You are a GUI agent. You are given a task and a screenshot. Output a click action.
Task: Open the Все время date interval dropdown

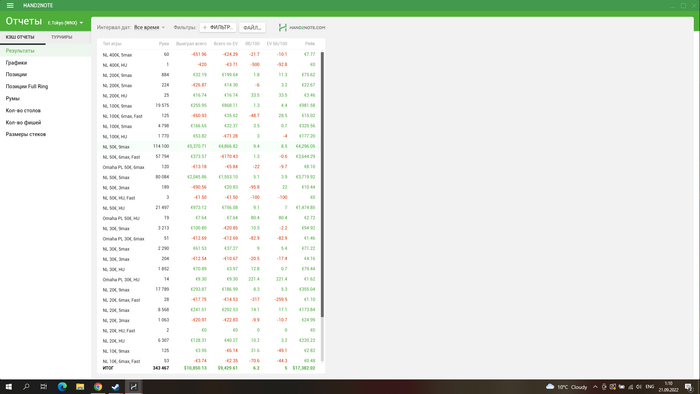(149, 28)
